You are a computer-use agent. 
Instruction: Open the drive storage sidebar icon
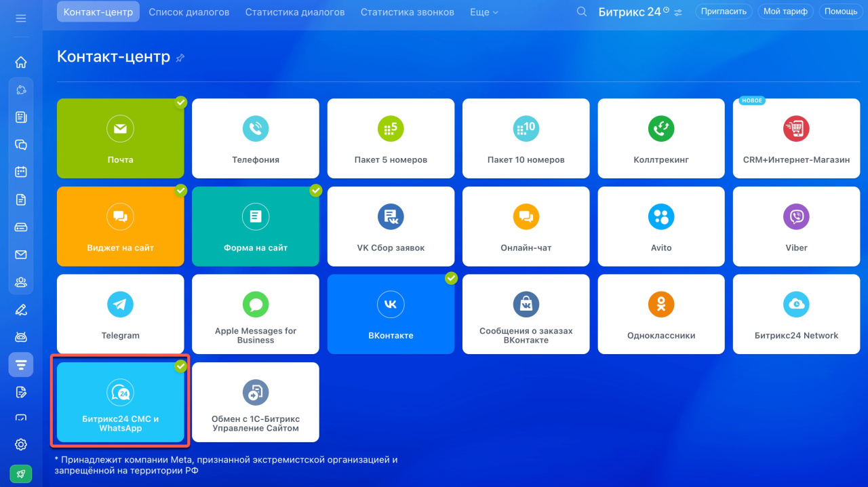click(21, 227)
